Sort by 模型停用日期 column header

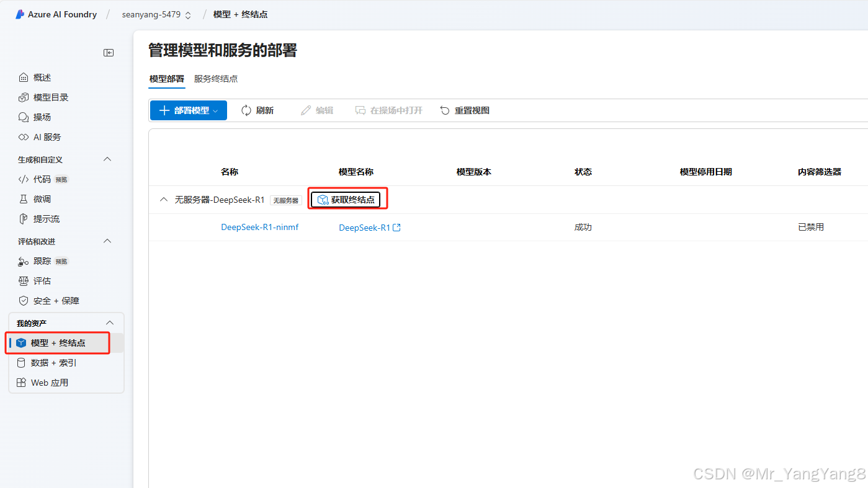pyautogui.click(x=706, y=172)
